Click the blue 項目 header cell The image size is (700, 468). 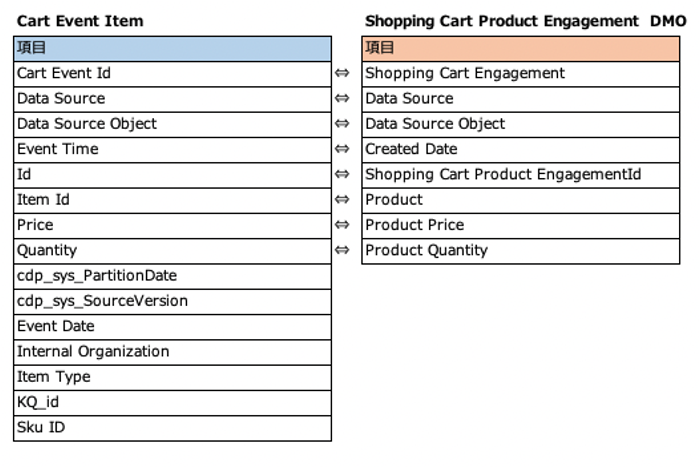pos(173,48)
